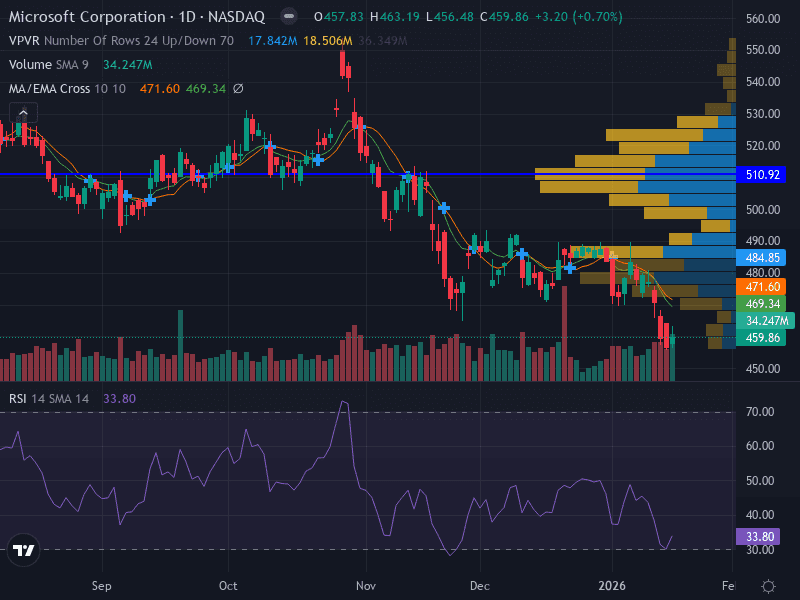Select the RSI 14 SMA 14 legend
The width and height of the screenshot is (800, 600).
48,398
